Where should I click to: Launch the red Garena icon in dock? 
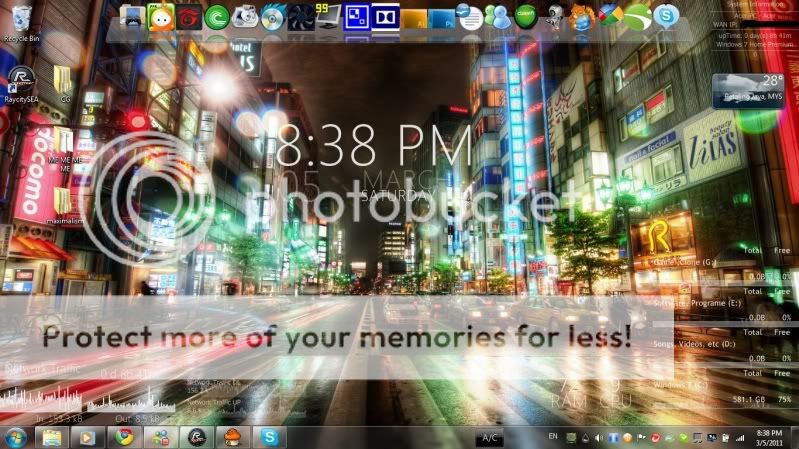coord(189,17)
